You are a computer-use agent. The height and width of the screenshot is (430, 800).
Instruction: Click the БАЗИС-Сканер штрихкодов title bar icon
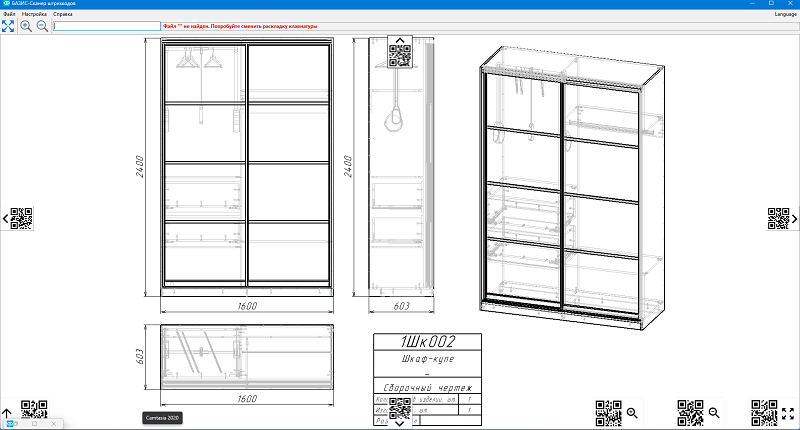pyautogui.click(x=6, y=3)
